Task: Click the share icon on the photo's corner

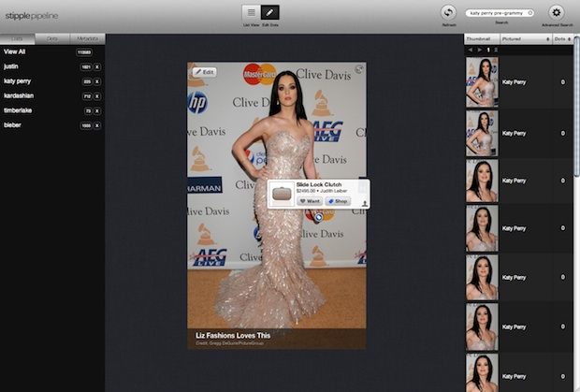Action: pos(359,69)
